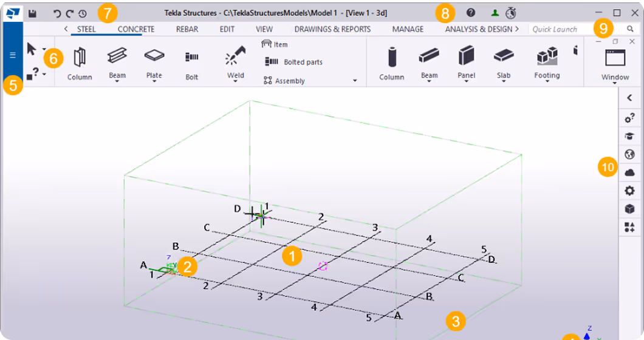Create a Weld

[235, 63]
